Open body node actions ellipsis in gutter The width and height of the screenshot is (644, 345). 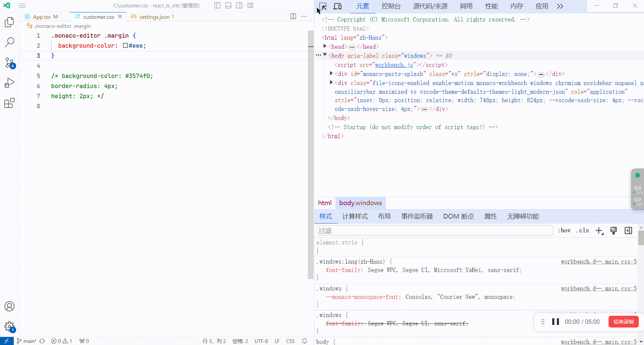318,55
